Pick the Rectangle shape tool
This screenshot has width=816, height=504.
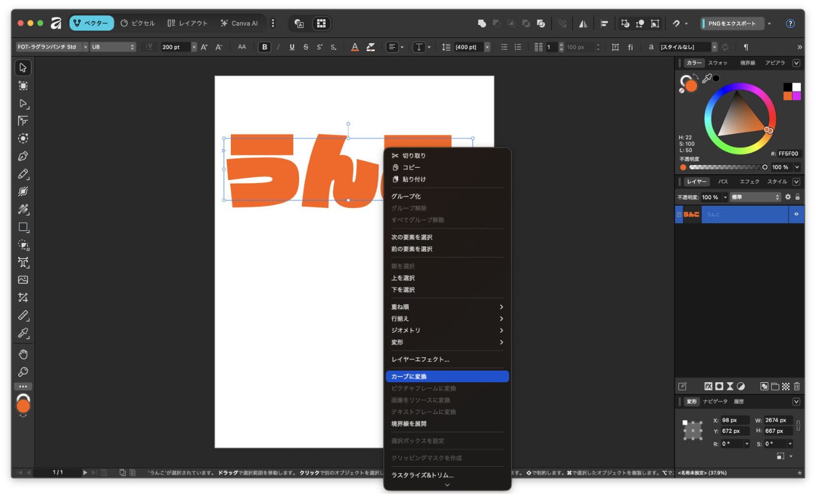23,227
